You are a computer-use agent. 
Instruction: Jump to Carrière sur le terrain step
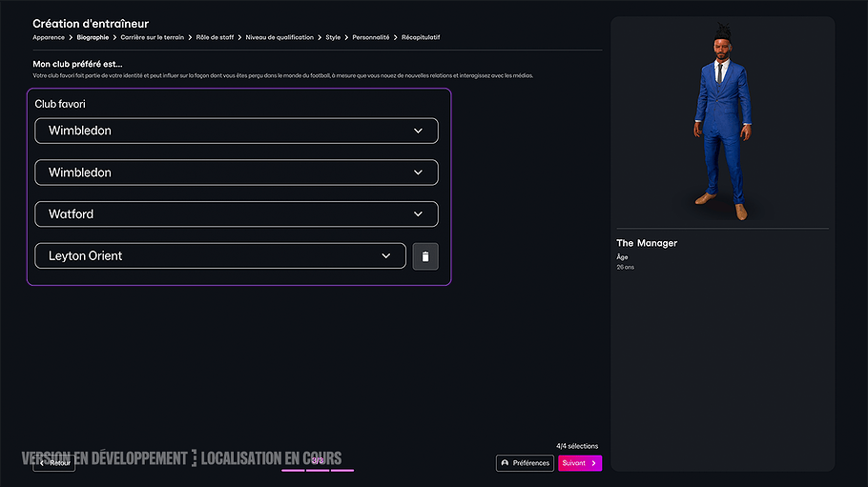point(153,37)
